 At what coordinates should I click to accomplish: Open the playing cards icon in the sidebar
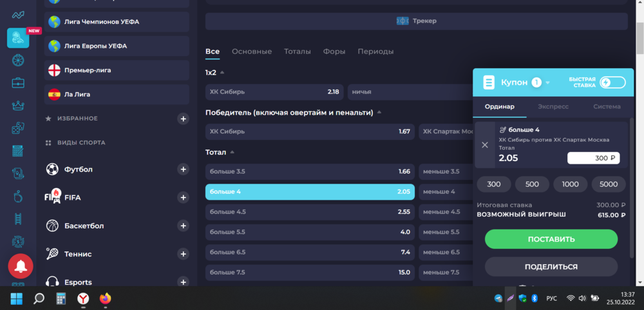tap(18, 173)
